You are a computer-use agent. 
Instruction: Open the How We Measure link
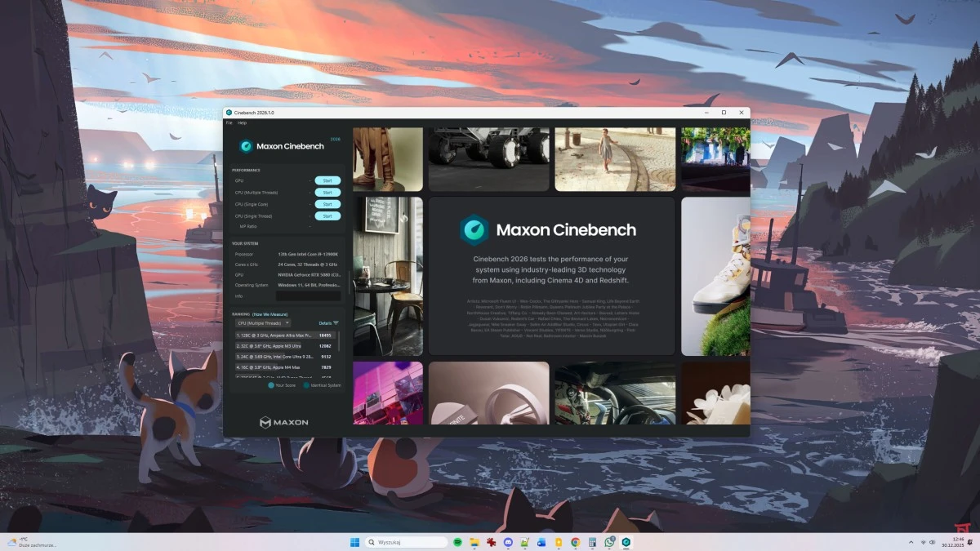269,314
